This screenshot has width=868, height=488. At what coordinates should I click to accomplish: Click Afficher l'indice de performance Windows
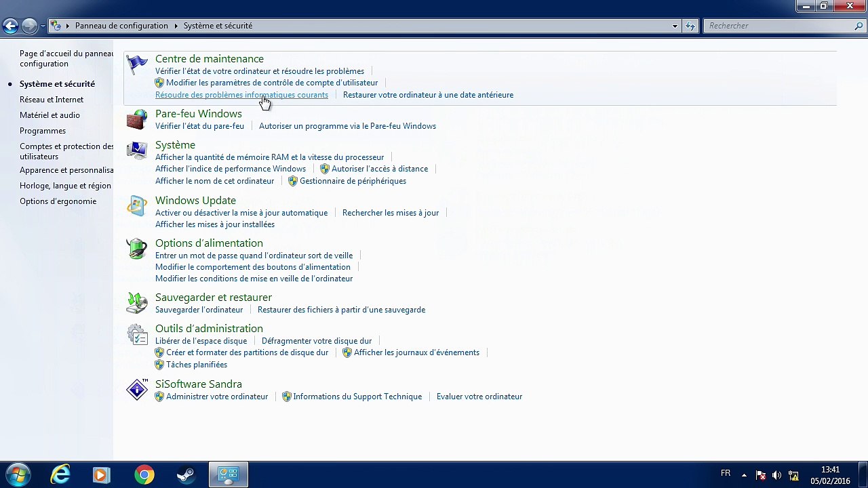pyautogui.click(x=231, y=169)
